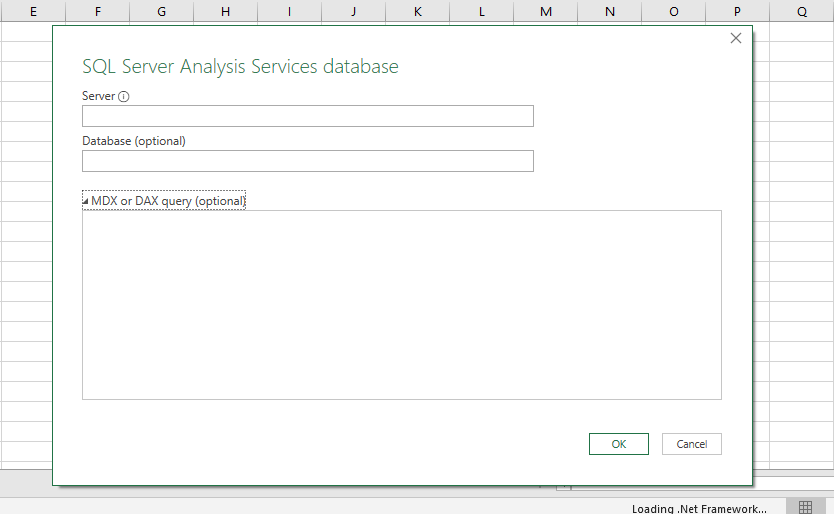The image size is (834, 514).
Task: Select column K header in Excel
Action: (418, 11)
